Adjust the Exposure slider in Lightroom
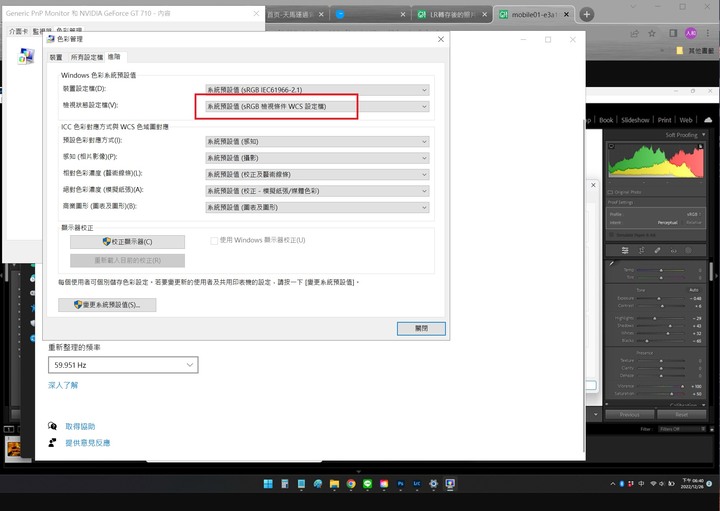Viewport: 720px width, 511px height. pos(661,298)
